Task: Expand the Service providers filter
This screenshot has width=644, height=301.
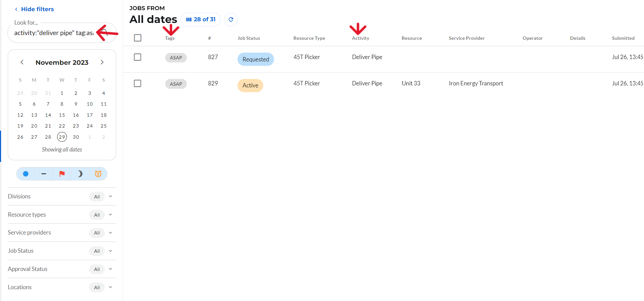Action: [62, 233]
